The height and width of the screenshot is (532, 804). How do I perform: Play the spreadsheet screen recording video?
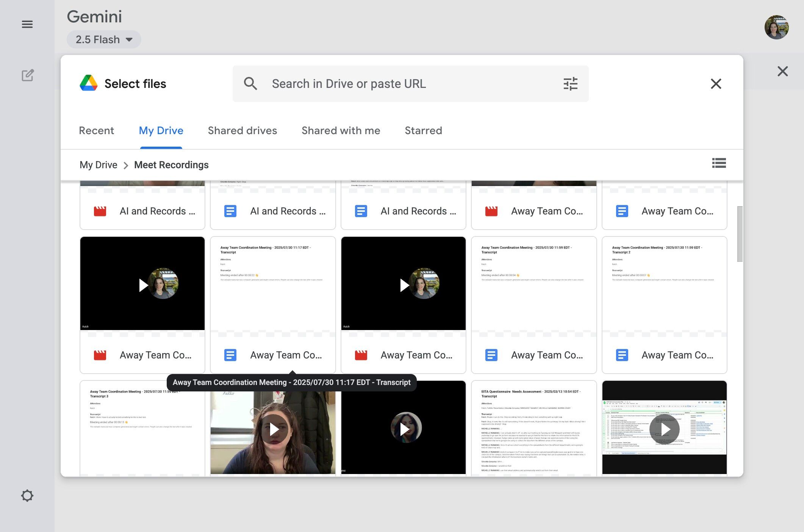[x=664, y=429]
